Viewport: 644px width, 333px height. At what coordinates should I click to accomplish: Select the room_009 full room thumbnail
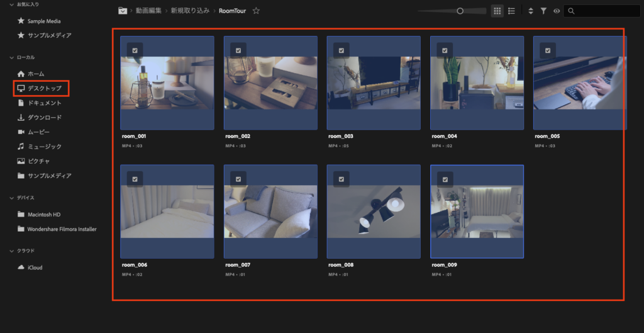coord(477,212)
